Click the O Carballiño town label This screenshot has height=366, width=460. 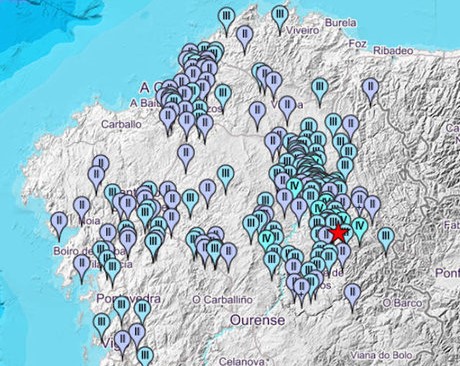[x=223, y=300]
